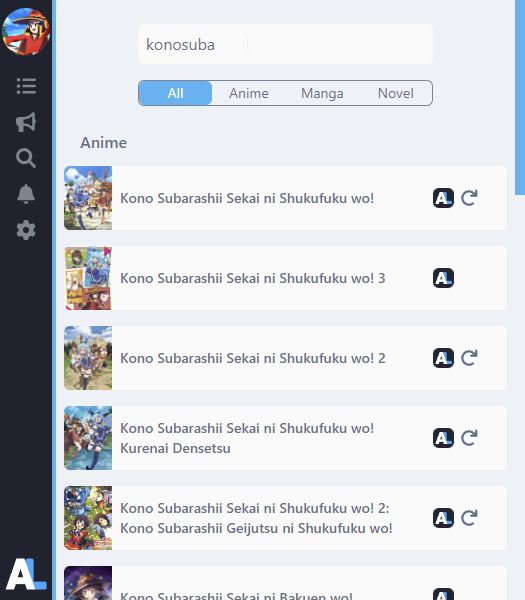Click rewatch arrow for Geijutsu ni Shukufuku wo! entry
The width and height of the screenshot is (525, 600).
(469, 518)
